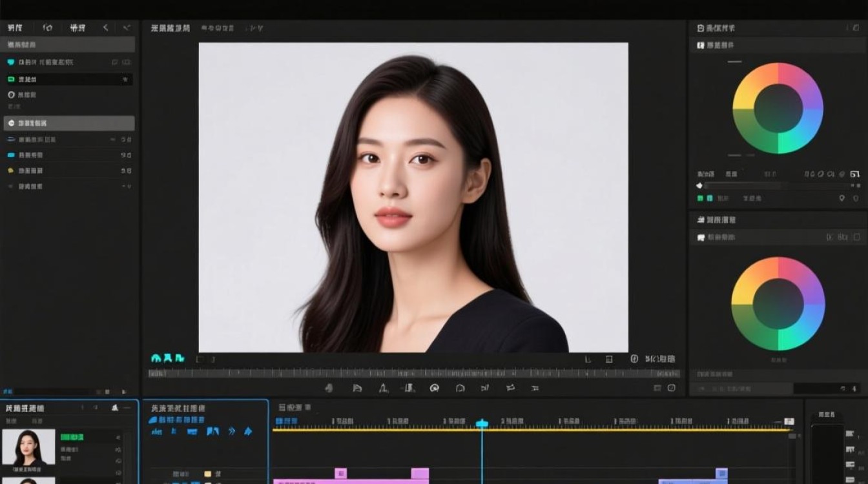Click the blue double-chevron icon in timeline tools
Image resolution: width=868 pixels, height=484 pixels.
click(232, 431)
